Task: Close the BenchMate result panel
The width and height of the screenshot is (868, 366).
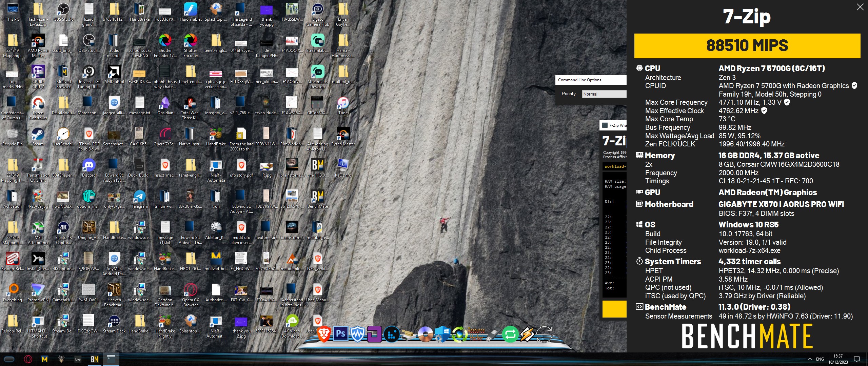Action: click(860, 7)
